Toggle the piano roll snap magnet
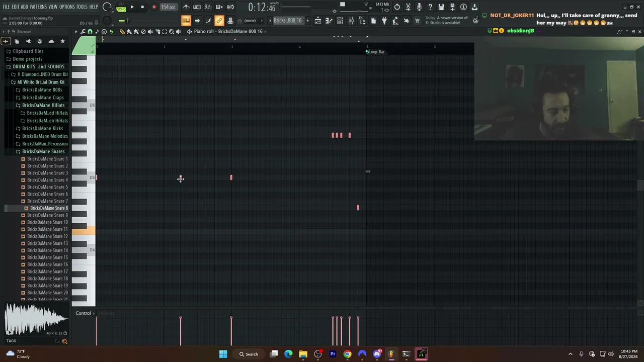Image resolution: width=644 pixels, height=362 pixels. tap(90, 32)
